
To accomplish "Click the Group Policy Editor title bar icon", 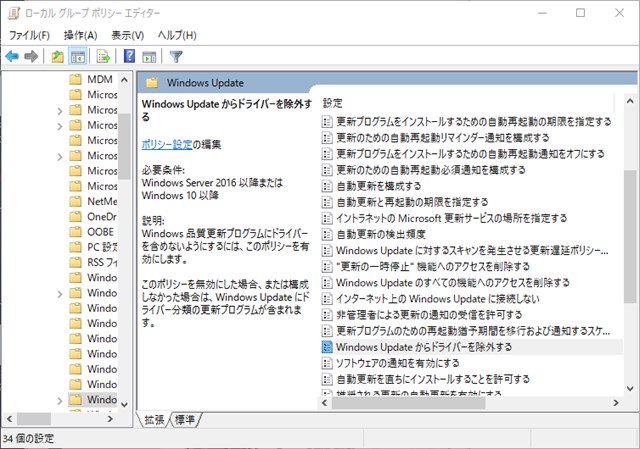I will click(14, 13).
